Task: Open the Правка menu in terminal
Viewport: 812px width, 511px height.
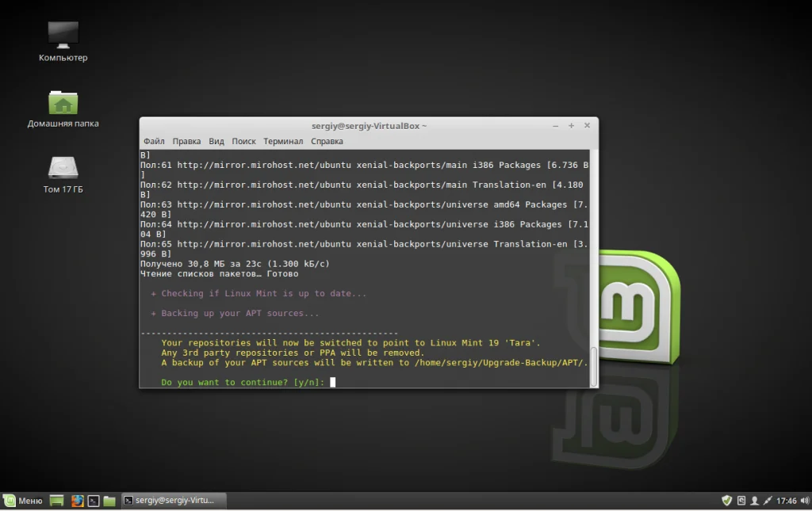Action: 186,141
